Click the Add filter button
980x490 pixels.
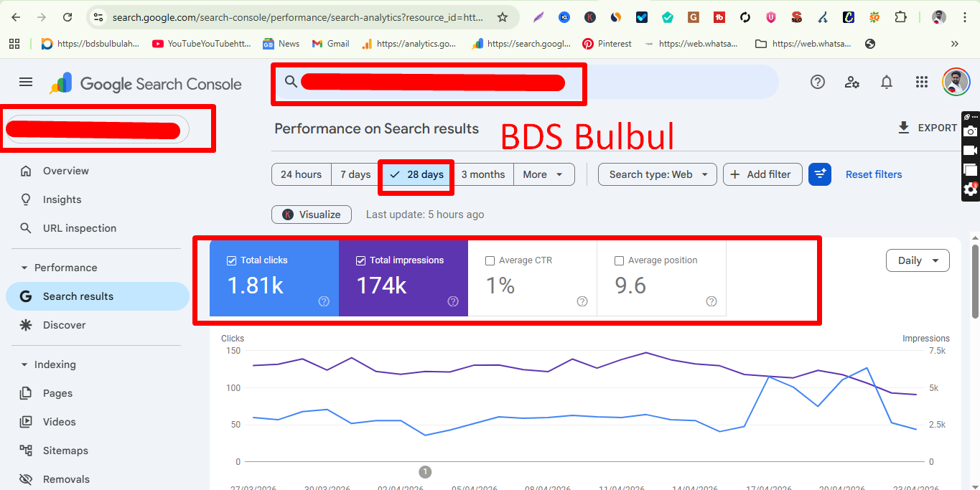pyautogui.click(x=762, y=174)
